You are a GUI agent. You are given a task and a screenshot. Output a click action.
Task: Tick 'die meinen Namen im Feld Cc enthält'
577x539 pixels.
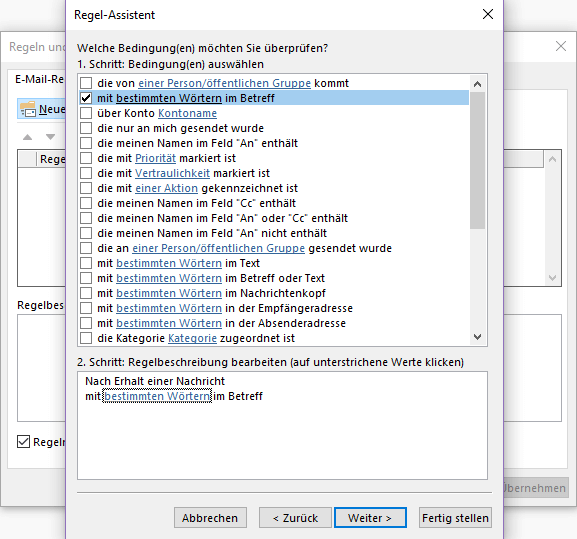point(86,203)
